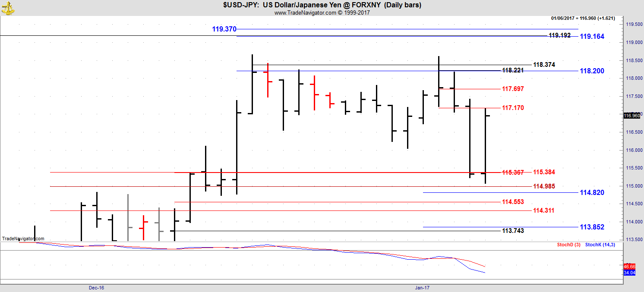Open the www.TradeNavigator.com link under title

(322, 13)
